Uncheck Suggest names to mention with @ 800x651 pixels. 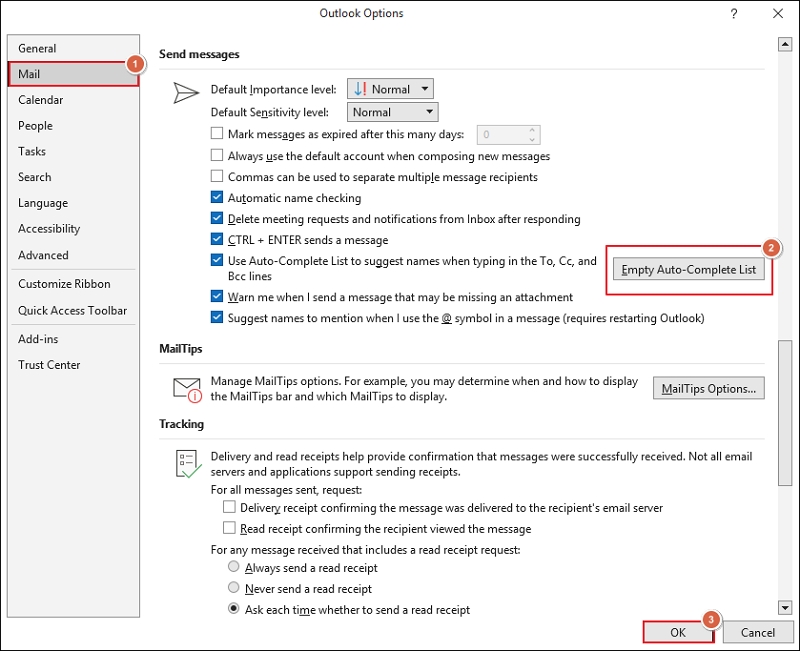click(x=217, y=317)
